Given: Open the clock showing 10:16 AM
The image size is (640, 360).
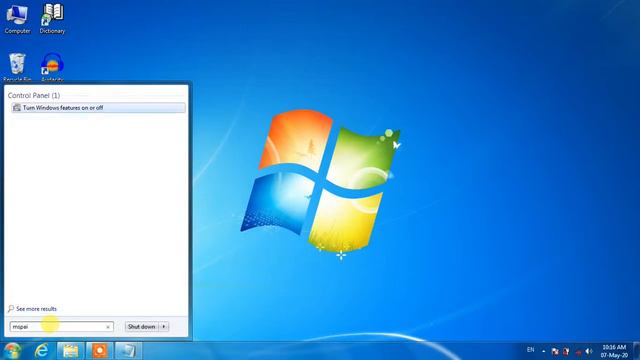Looking at the screenshot, I should pos(614,351).
